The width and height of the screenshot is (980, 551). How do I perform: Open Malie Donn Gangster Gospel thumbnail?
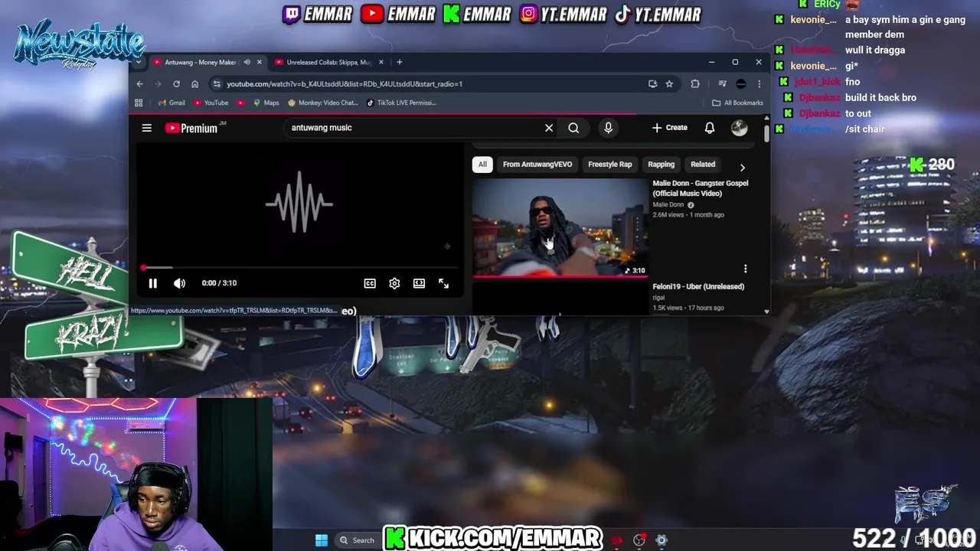(560, 227)
